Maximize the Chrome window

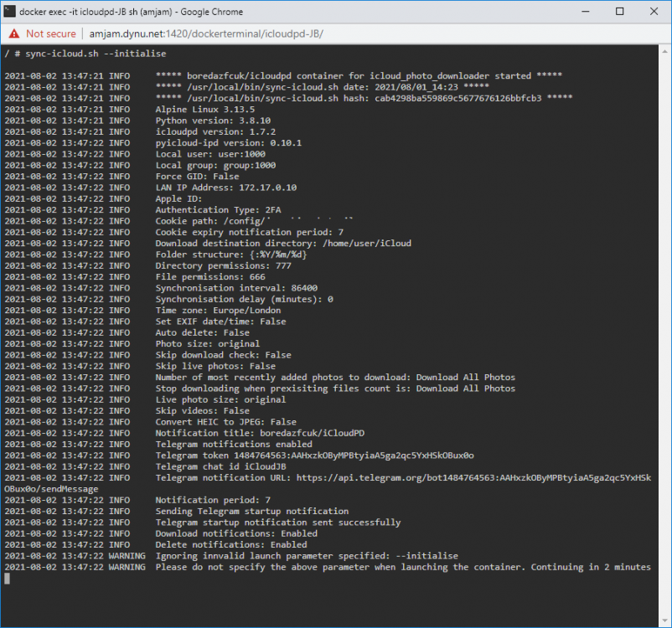[620, 12]
